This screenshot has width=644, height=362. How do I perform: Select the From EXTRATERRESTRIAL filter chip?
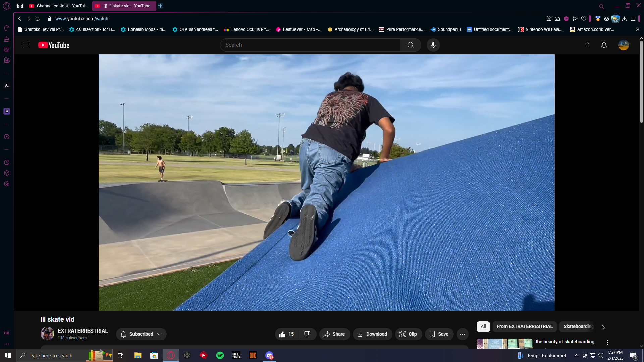tap(524, 327)
